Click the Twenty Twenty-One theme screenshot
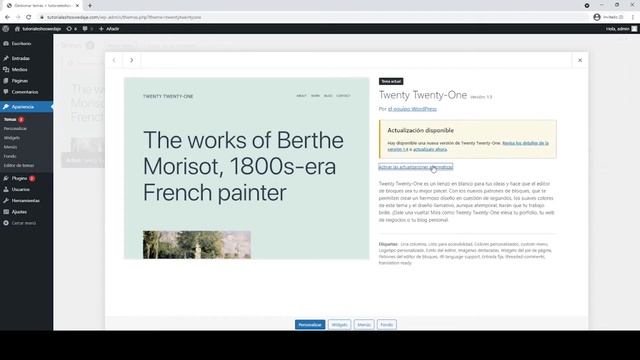Image resolution: width=640 pixels, height=360 pixels. [247, 168]
